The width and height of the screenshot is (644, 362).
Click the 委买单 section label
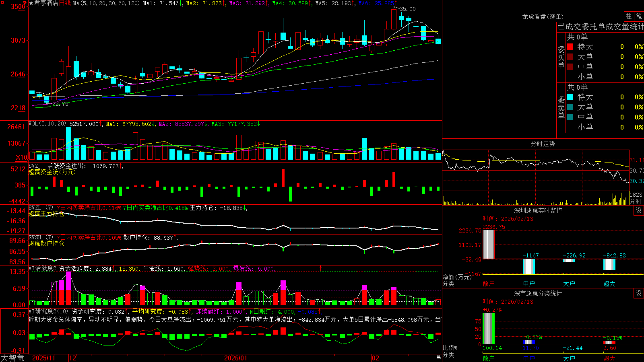click(561, 58)
